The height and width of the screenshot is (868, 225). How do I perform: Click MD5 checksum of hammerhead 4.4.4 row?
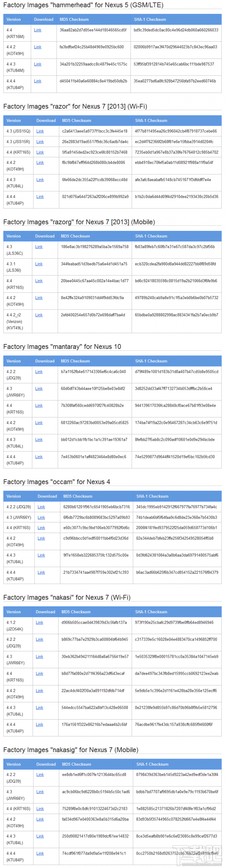pos(93,81)
